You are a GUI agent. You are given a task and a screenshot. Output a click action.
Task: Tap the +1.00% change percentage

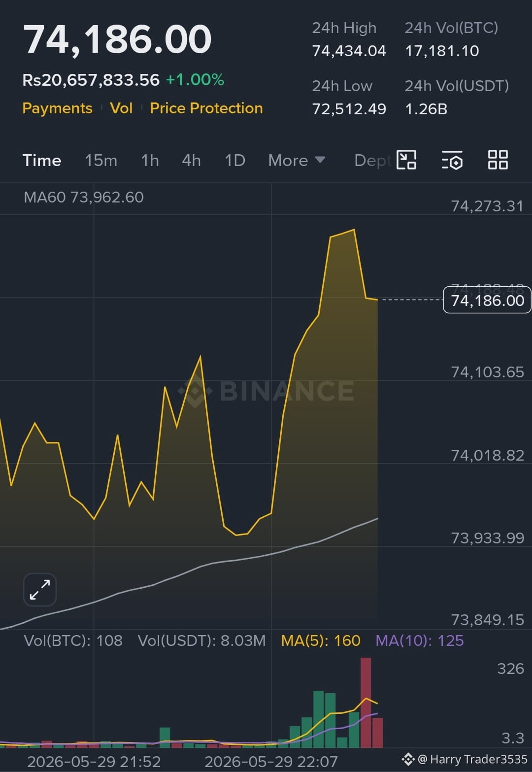tap(195, 80)
